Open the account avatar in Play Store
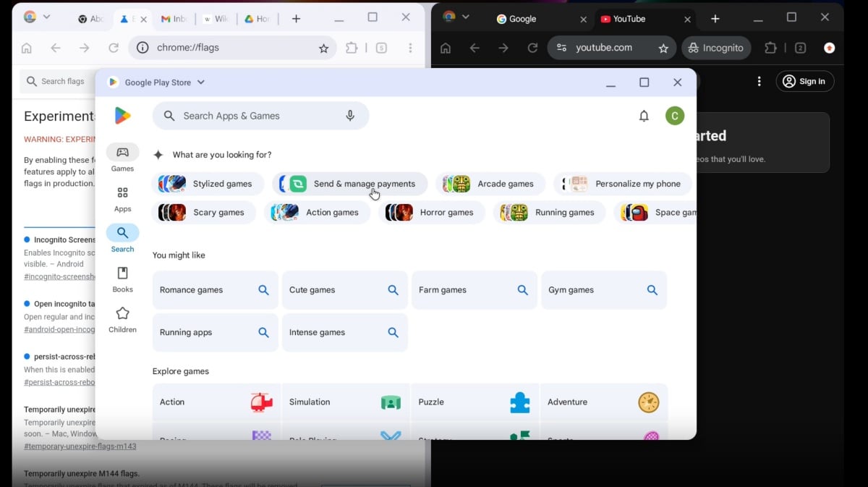Image resolution: width=868 pixels, height=487 pixels. [x=674, y=115]
